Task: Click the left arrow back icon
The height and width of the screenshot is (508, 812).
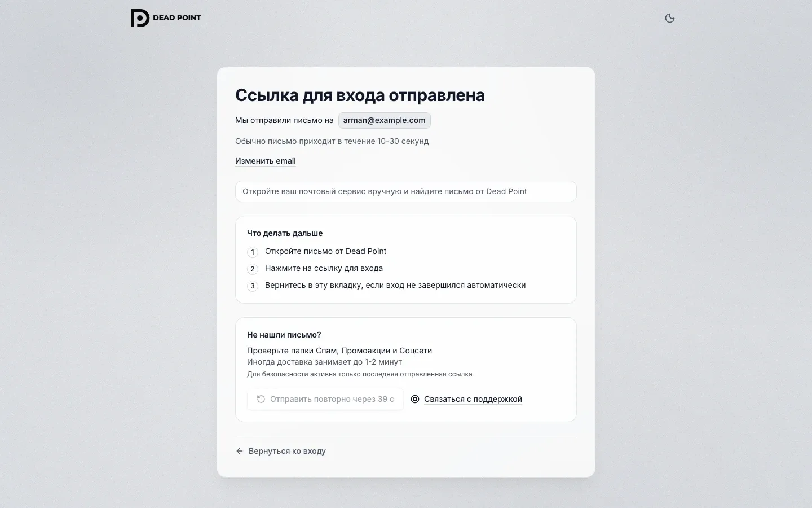Action: pos(240,451)
